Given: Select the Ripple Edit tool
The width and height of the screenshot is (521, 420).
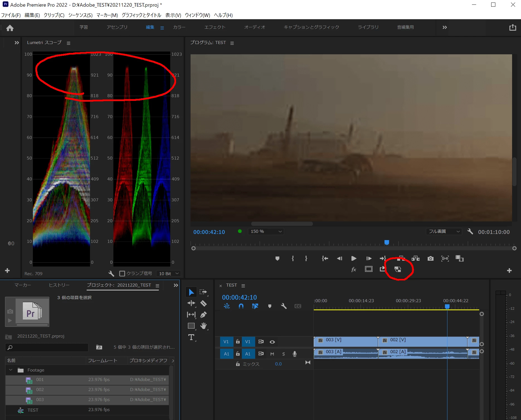Looking at the screenshot, I should [x=191, y=303].
